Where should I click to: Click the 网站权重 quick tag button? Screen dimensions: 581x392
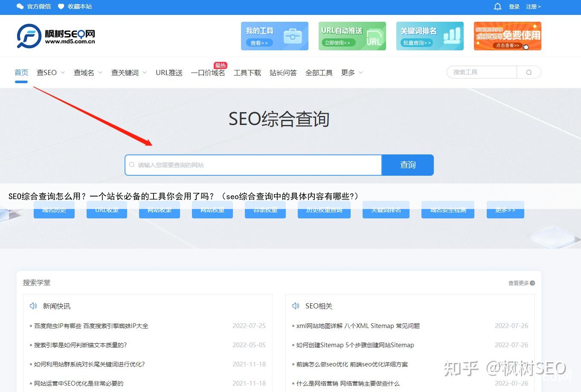pyautogui.click(x=212, y=209)
